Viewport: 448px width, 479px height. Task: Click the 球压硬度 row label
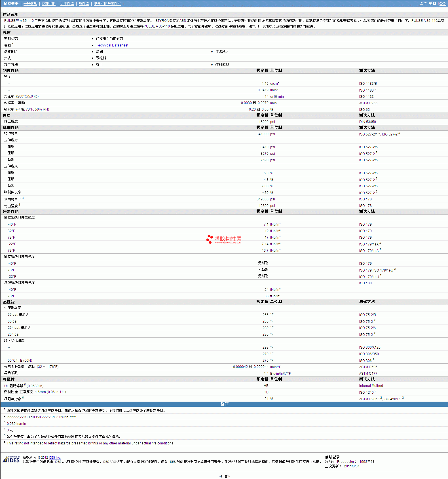point(11,121)
